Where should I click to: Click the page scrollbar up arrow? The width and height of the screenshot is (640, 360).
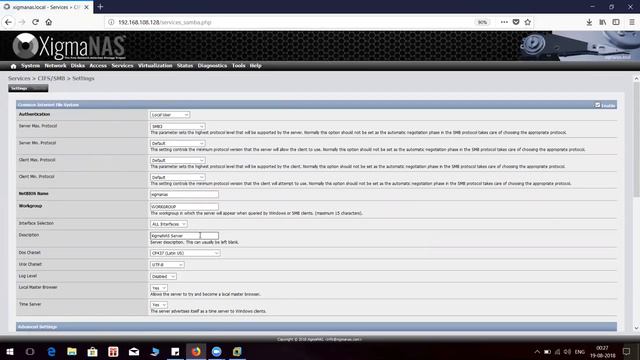pyautogui.click(x=636, y=78)
